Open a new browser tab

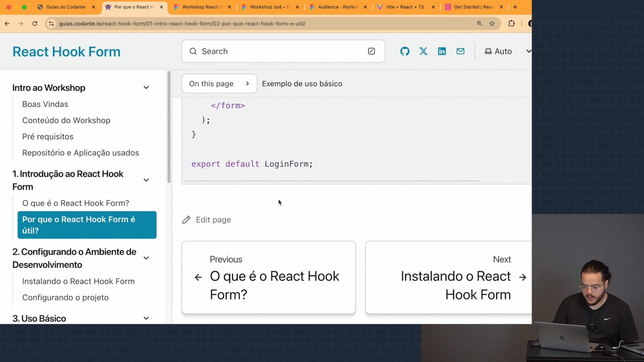click(x=515, y=7)
